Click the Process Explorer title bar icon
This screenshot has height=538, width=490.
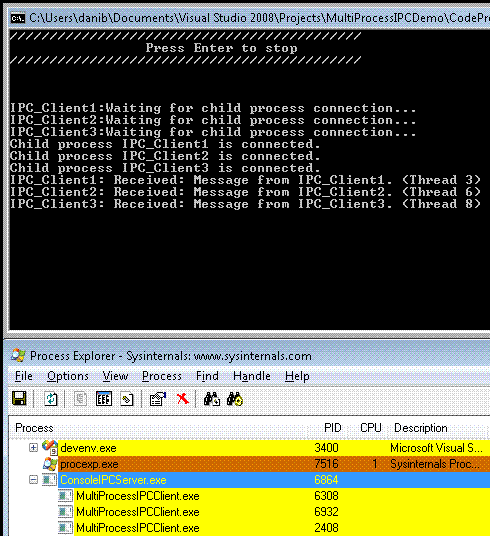coord(18,355)
